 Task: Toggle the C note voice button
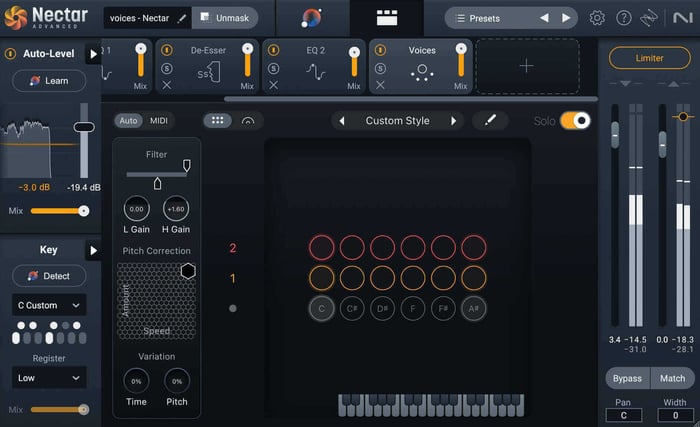(x=321, y=308)
